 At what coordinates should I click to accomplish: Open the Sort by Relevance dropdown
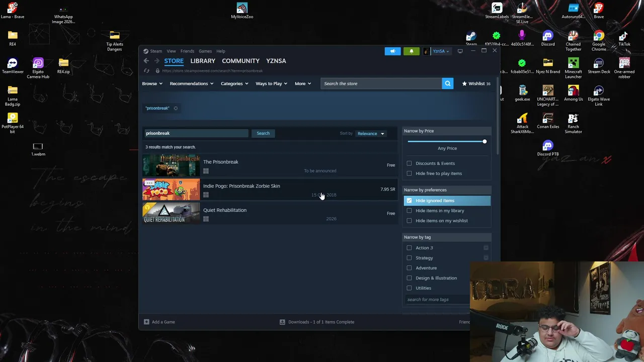pos(371,134)
